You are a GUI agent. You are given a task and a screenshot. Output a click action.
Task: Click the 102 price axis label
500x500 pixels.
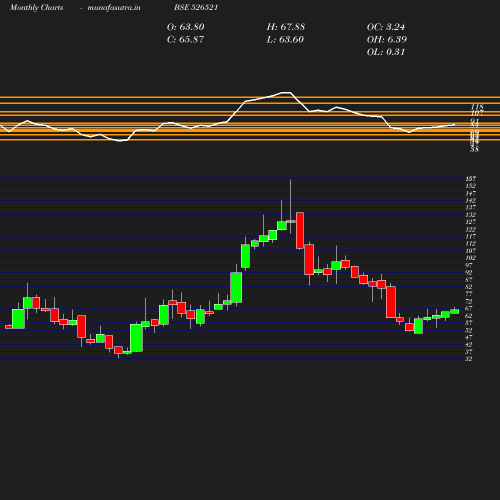pyautogui.click(x=470, y=258)
